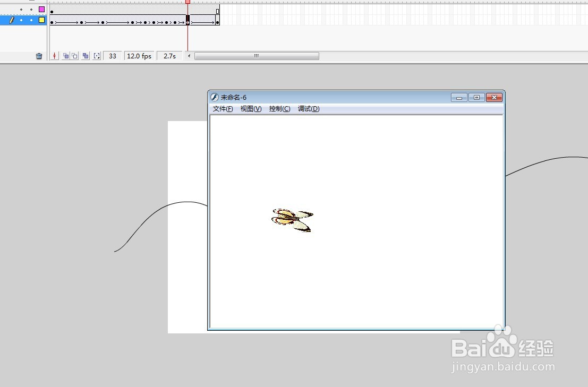Click the current frame number 33
The image size is (588, 387).
[113, 56]
